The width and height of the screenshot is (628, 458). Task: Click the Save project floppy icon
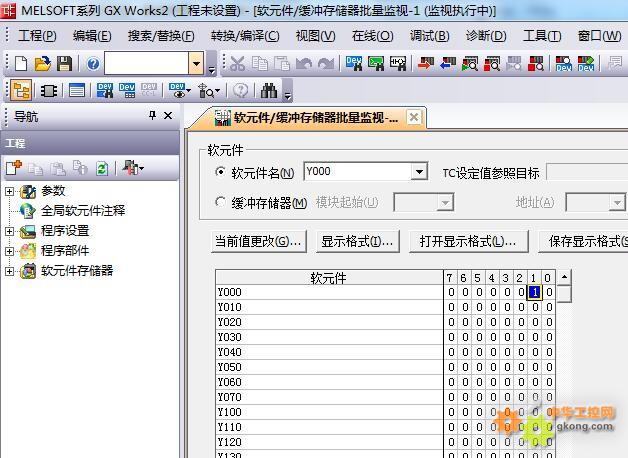(64, 63)
